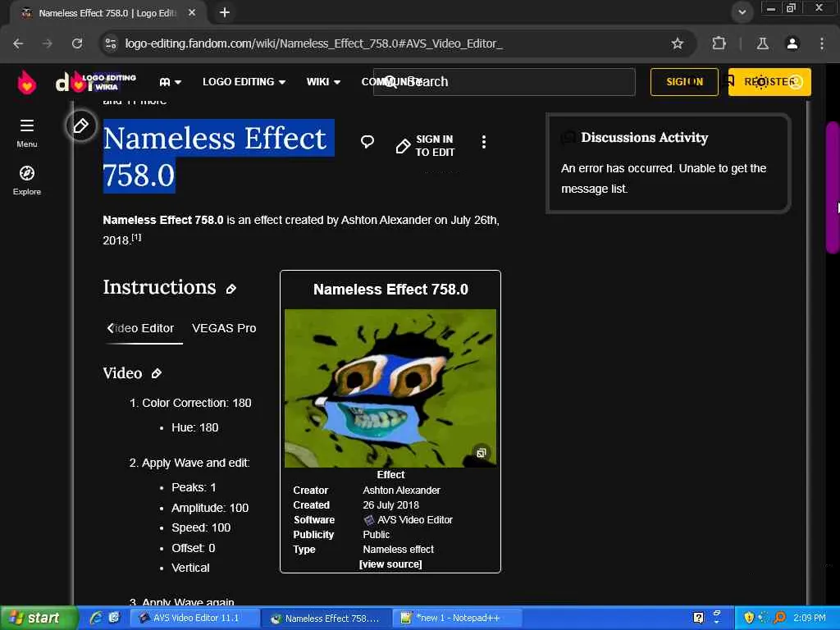Open the Nameless Effect infobox image
This screenshot has height=630, width=840.
click(390, 388)
